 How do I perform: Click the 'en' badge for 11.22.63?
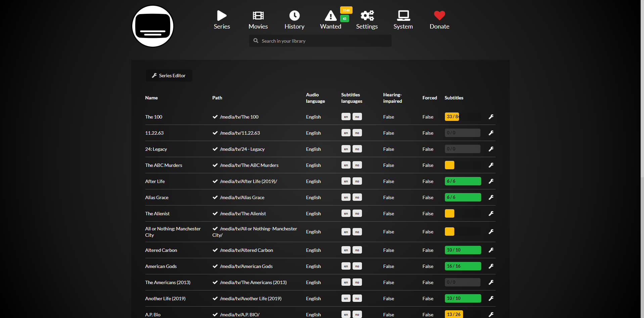coord(346,133)
